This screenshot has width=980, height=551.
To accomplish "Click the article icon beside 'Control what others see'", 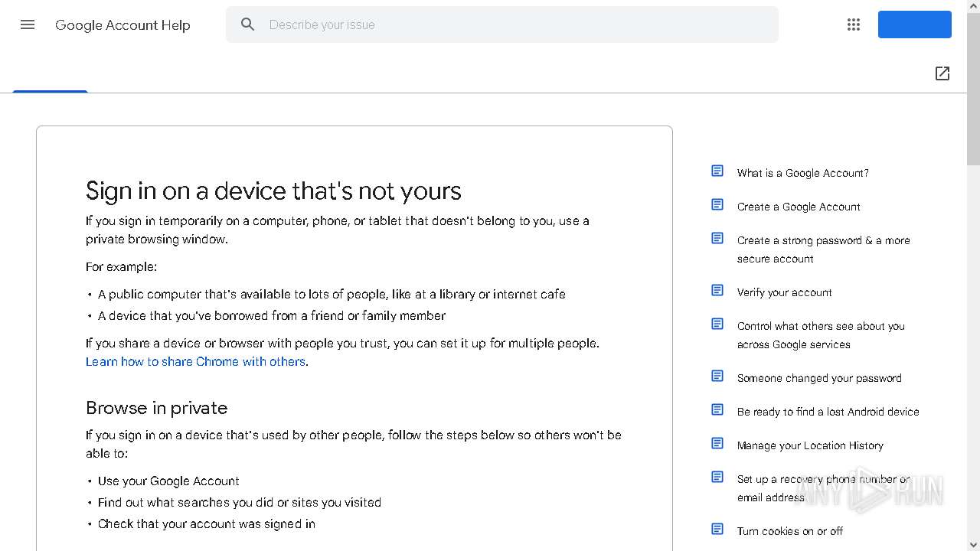I will click(717, 324).
